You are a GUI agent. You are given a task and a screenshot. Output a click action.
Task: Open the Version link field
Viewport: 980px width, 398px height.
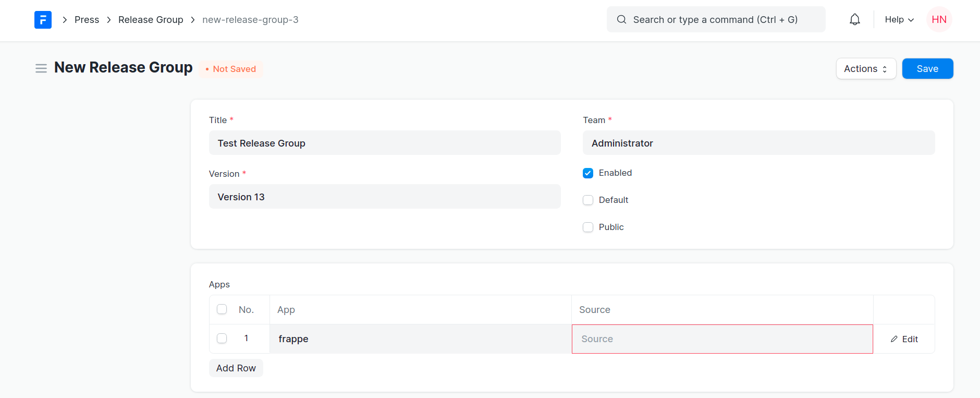385,197
